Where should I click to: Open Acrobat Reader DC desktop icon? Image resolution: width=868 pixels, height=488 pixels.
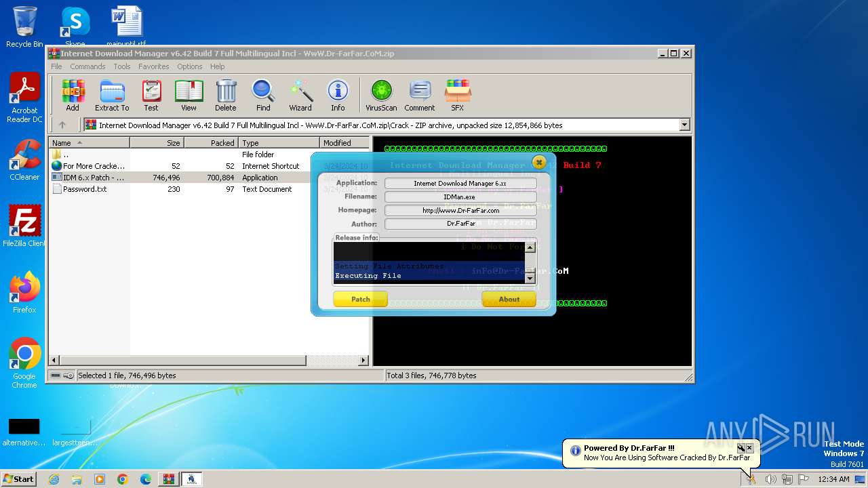pos(24,98)
